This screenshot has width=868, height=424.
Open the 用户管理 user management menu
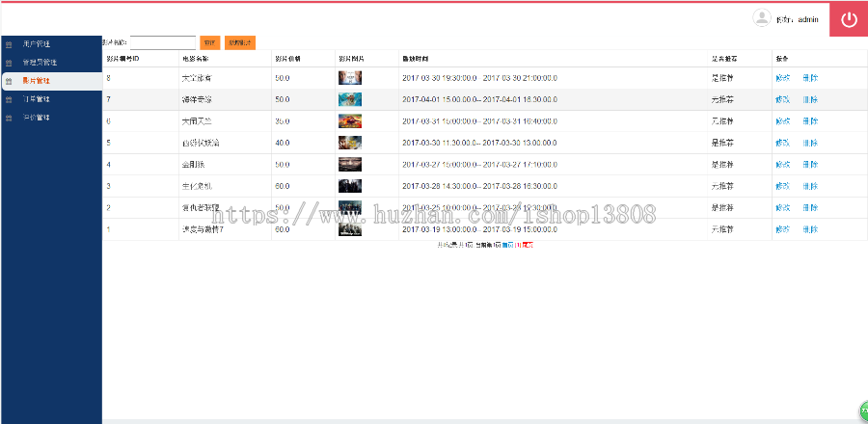click(37, 43)
